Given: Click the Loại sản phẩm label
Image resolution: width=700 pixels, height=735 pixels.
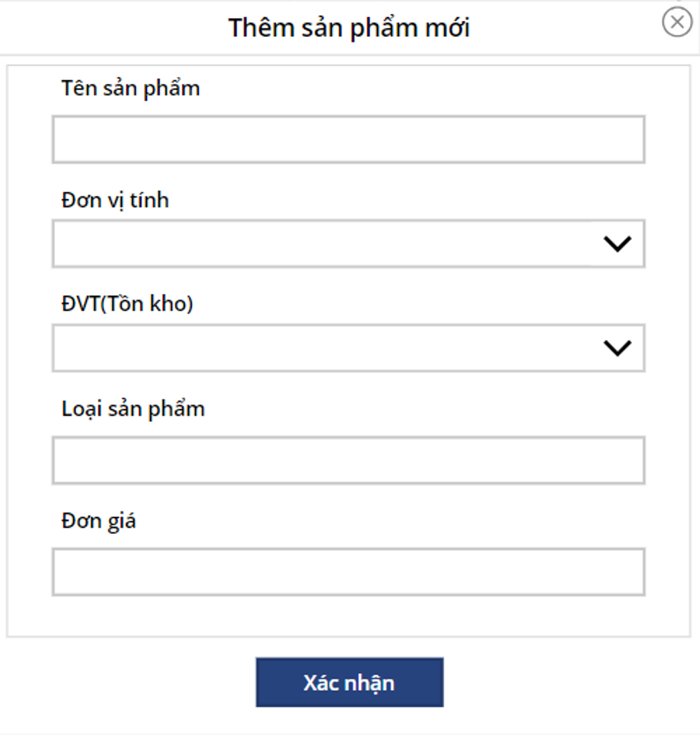Looking at the screenshot, I should 133,409.
